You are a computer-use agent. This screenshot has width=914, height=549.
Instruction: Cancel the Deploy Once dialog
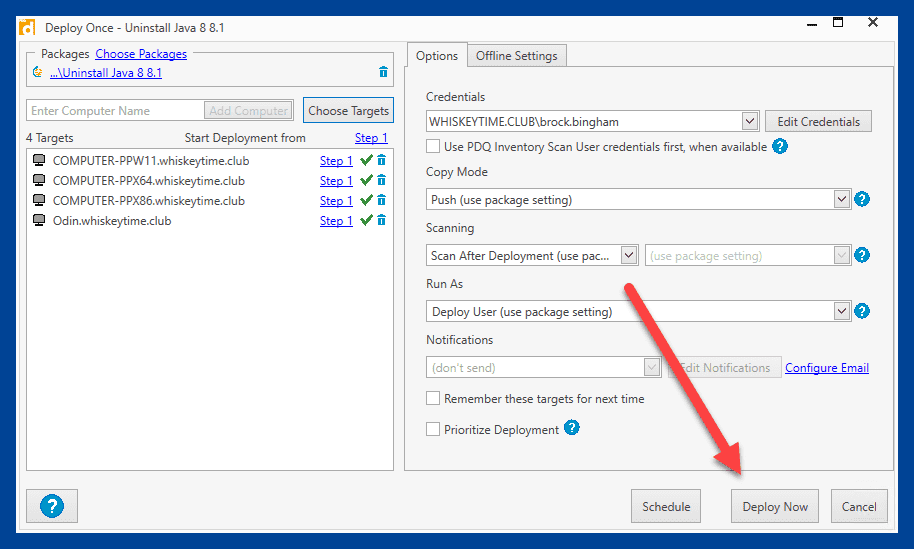pyautogui.click(x=859, y=506)
